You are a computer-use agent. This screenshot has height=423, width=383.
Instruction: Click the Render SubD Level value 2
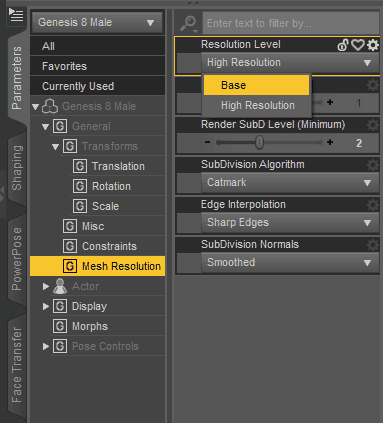tap(359, 143)
